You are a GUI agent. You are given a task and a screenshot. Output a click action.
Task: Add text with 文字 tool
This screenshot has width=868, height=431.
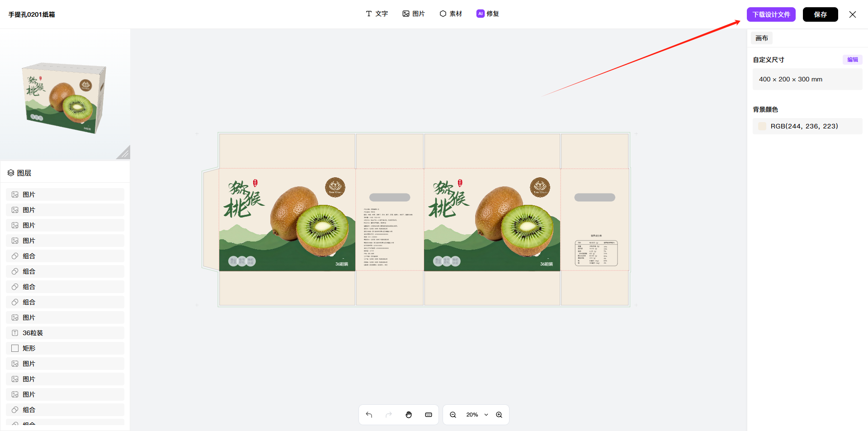377,14
